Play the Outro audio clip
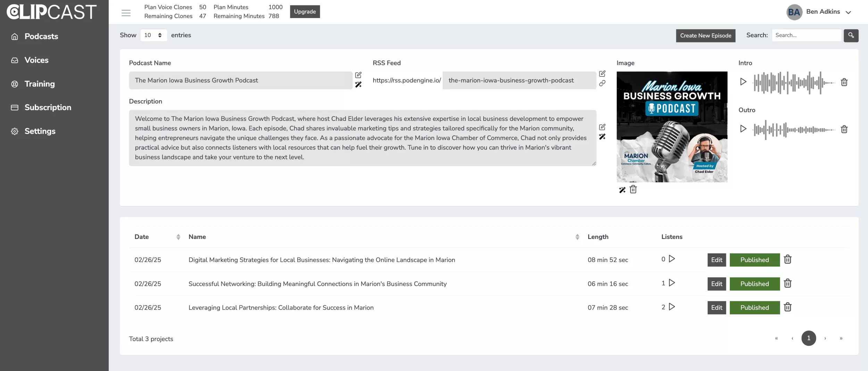 [x=743, y=129]
